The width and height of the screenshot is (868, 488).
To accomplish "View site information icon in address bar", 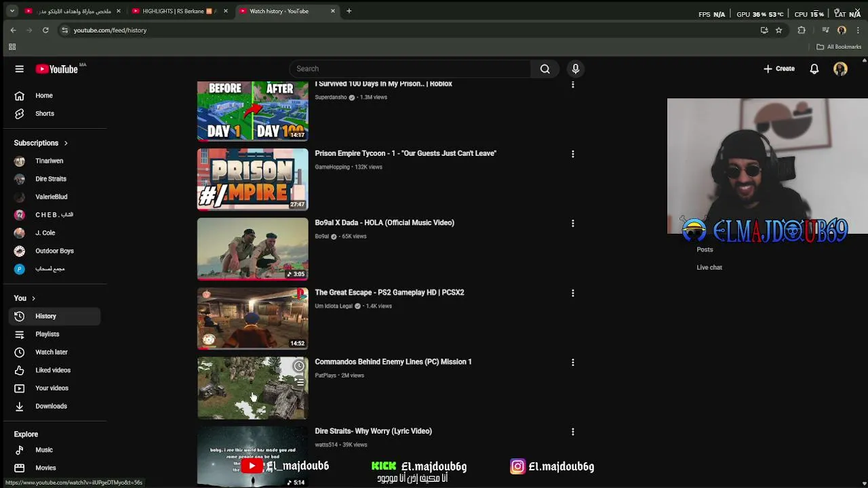I will point(64,30).
